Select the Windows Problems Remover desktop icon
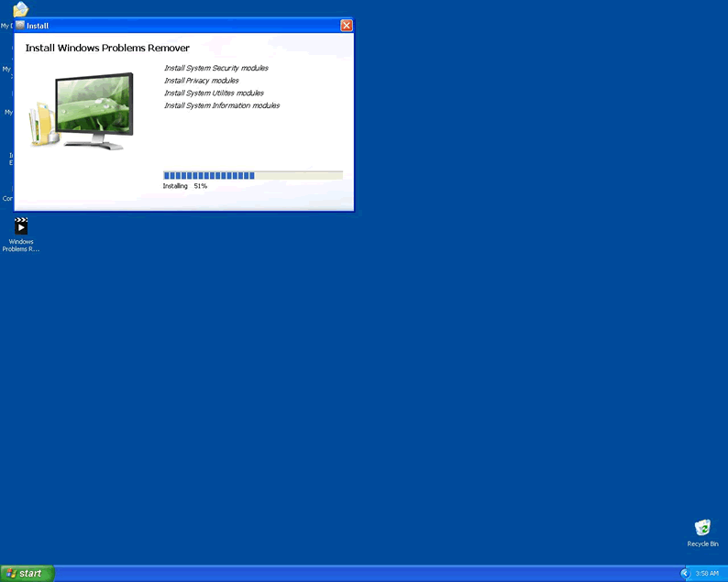The height and width of the screenshot is (582, 728). (20, 227)
